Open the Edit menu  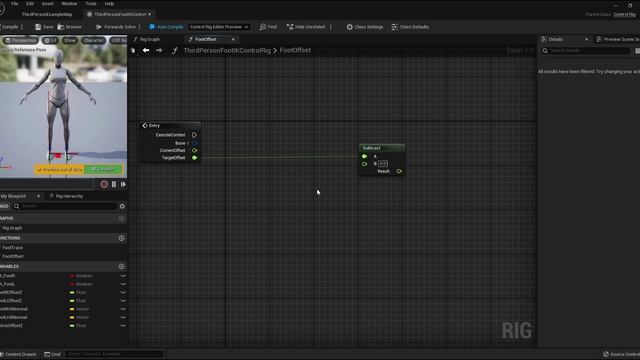coord(30,4)
